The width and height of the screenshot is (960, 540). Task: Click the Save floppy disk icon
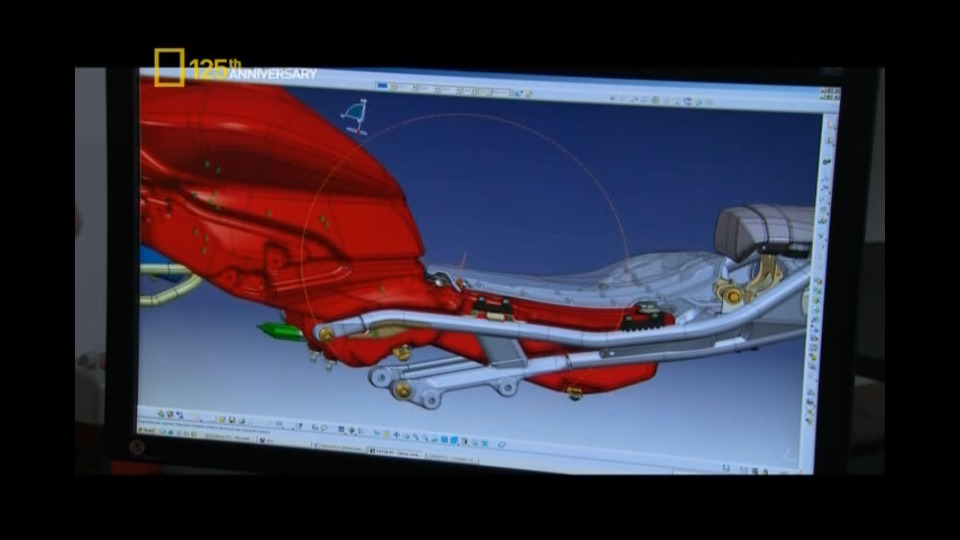click(231, 420)
